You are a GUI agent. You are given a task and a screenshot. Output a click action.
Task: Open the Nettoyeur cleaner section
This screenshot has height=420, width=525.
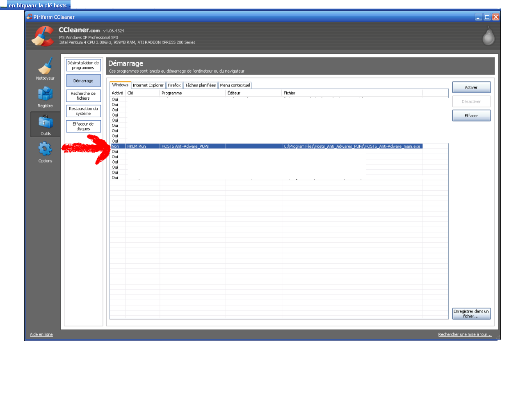[45, 69]
